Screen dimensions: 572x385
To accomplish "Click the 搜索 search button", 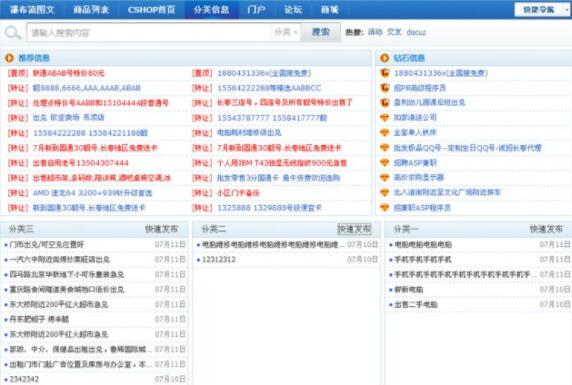I will point(321,32).
